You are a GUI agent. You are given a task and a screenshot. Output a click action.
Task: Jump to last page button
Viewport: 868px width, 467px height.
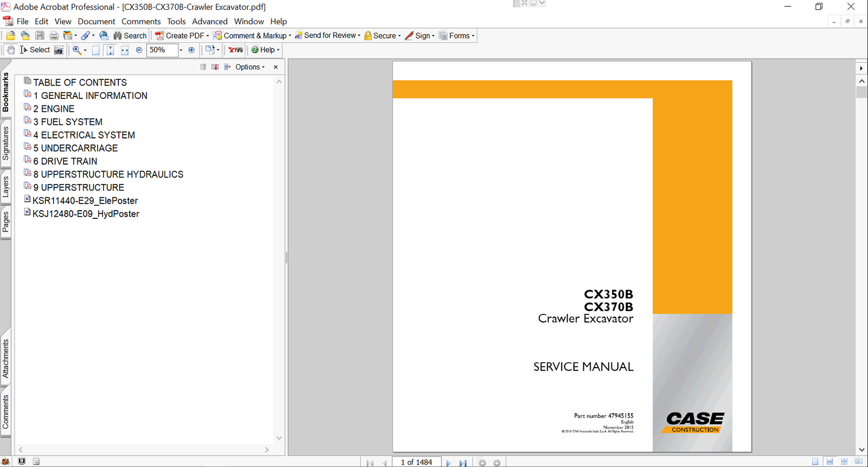463,463
